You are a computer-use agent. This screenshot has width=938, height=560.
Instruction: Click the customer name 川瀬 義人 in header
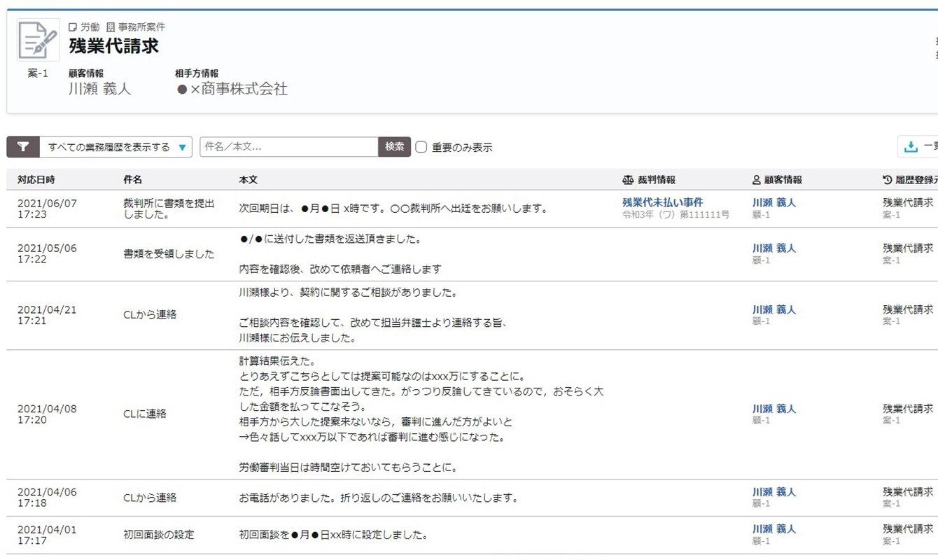(x=100, y=89)
